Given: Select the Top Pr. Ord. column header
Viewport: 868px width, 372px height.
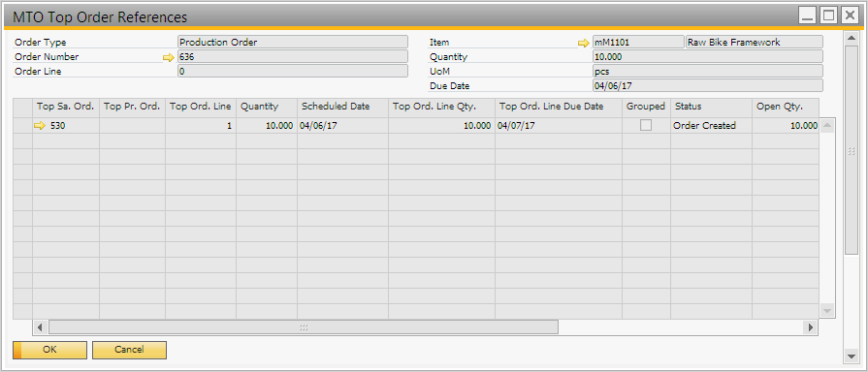Looking at the screenshot, I should pyautogui.click(x=132, y=108).
